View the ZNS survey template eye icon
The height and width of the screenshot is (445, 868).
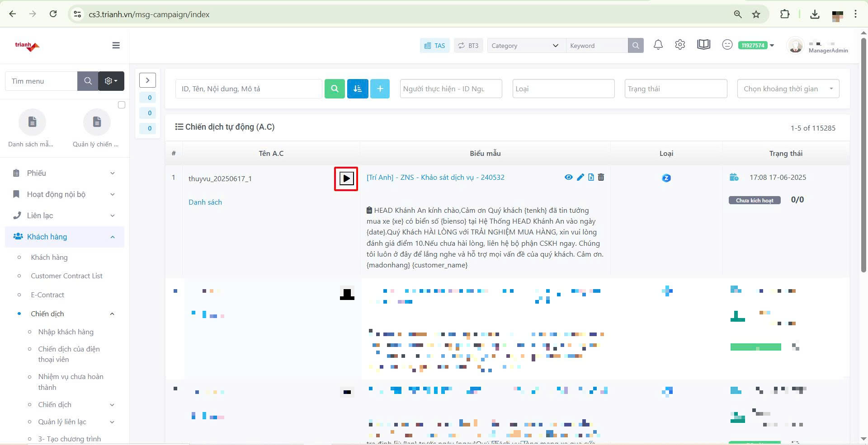click(x=568, y=177)
